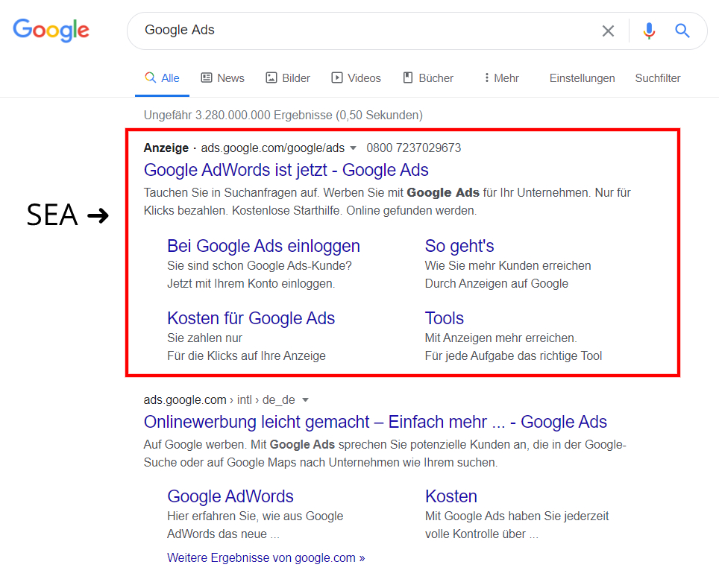Visit the Kosten für Google Ads sitelink

pyautogui.click(x=251, y=318)
